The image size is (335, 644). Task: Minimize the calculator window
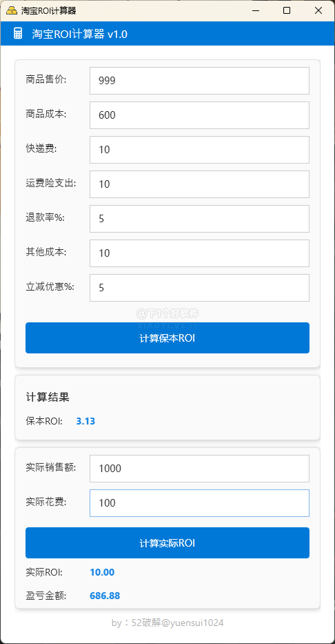click(x=256, y=10)
